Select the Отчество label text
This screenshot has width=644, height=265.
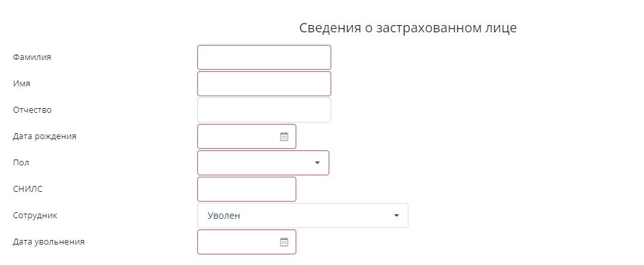(32, 110)
